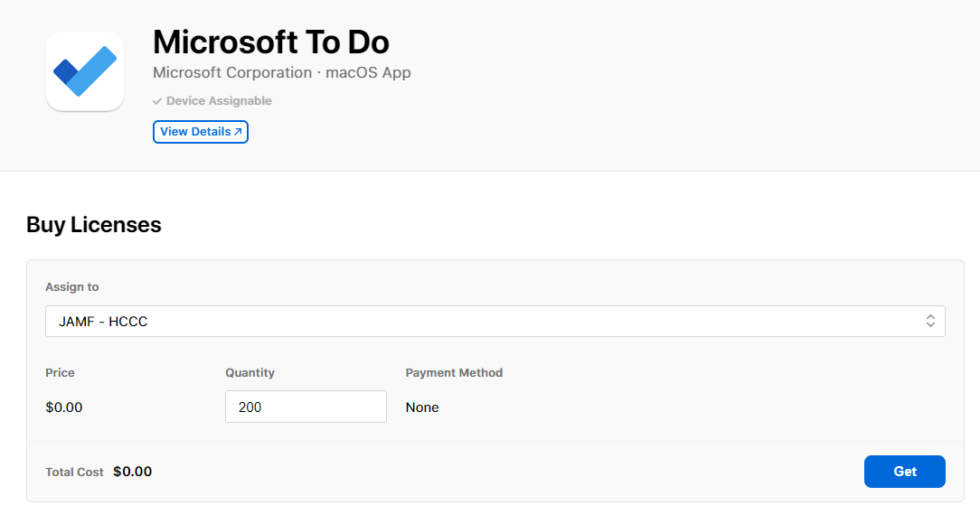980x524 pixels.
Task: Click the Quantity label
Action: click(250, 373)
